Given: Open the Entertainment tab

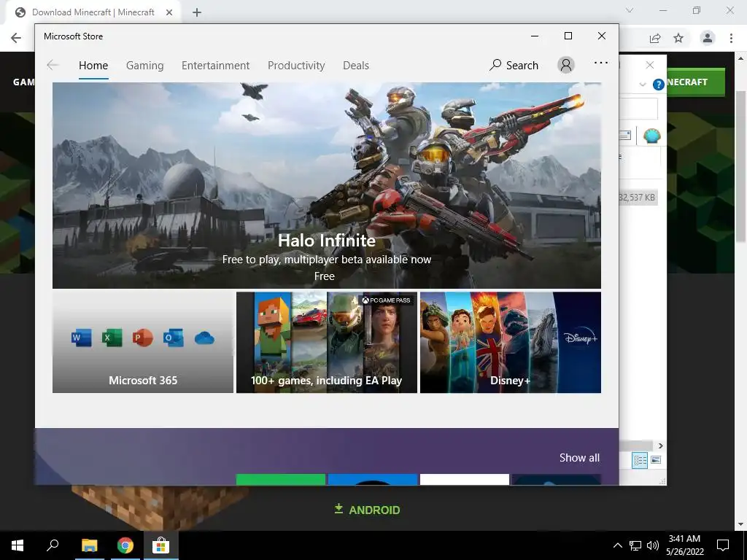Looking at the screenshot, I should click(x=215, y=65).
